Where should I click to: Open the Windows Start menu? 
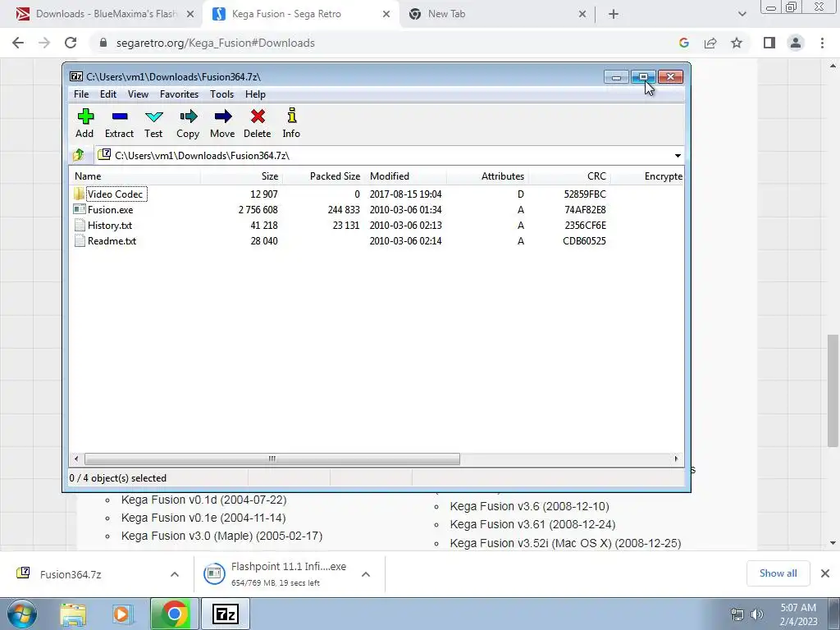point(21,614)
